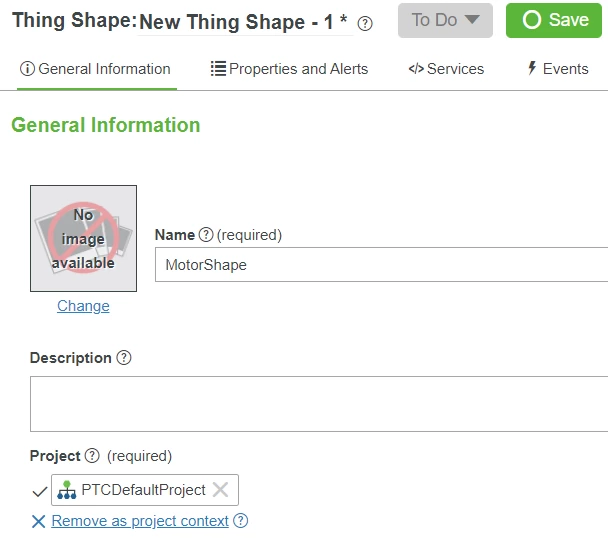Open the Events tab
The image size is (608, 548).
tap(557, 69)
